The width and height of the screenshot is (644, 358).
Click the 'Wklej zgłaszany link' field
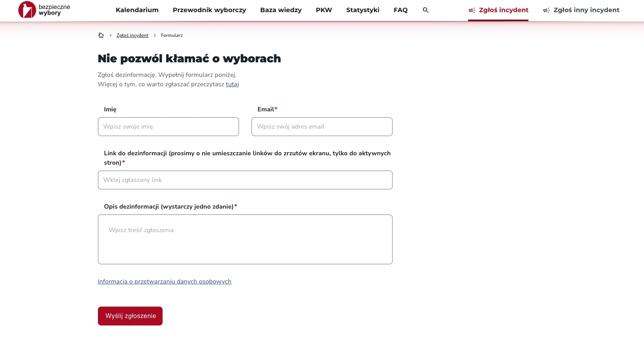245,180
